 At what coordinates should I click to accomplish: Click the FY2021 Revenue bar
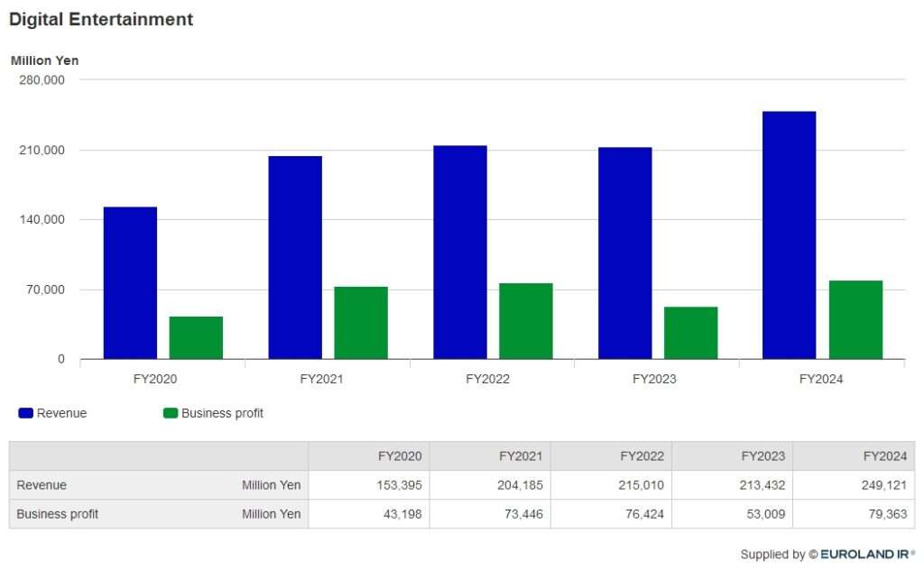[295, 258]
